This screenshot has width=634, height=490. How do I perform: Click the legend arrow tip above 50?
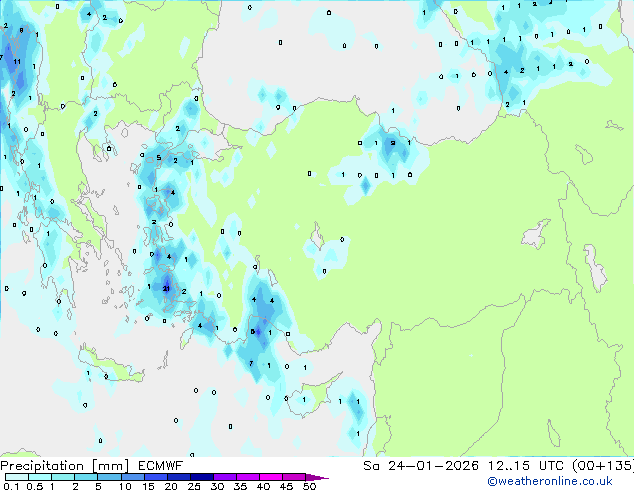coord(317,477)
